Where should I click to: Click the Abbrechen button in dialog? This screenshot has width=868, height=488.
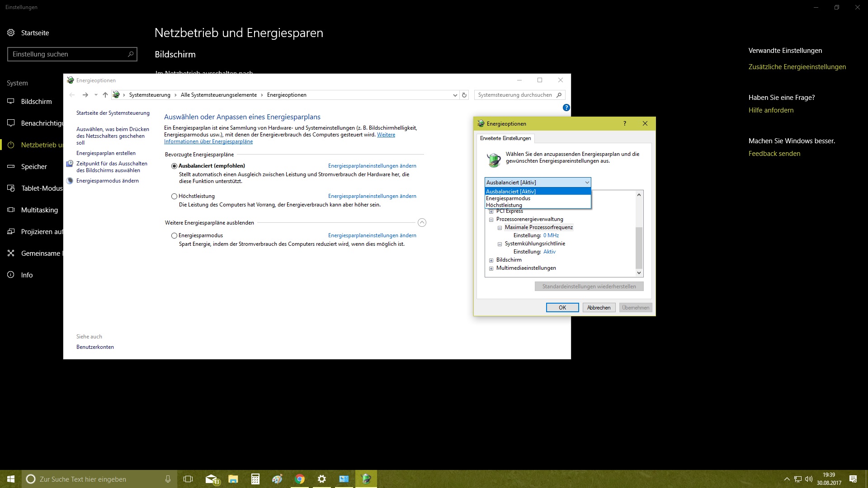click(x=599, y=308)
